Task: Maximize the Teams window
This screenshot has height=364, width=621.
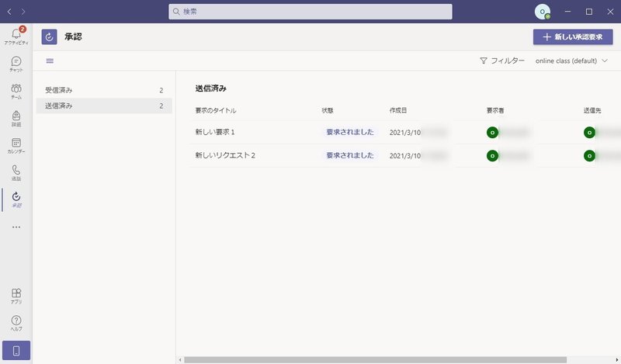Action: coord(589,12)
